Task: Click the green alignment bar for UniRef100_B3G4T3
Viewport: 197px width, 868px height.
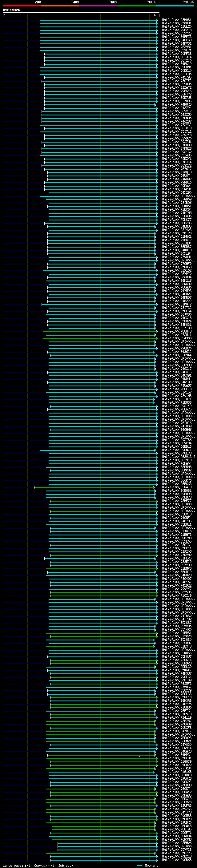Action: tap(94, 487)
